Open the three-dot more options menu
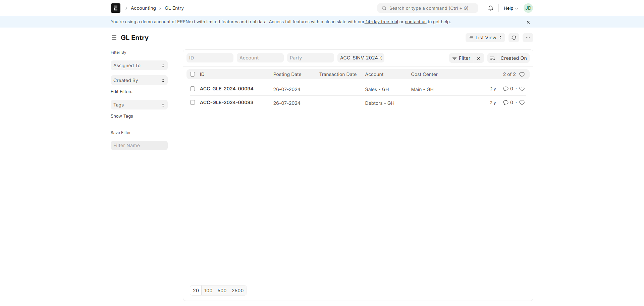Viewport: 644px width, 306px height. click(528, 38)
